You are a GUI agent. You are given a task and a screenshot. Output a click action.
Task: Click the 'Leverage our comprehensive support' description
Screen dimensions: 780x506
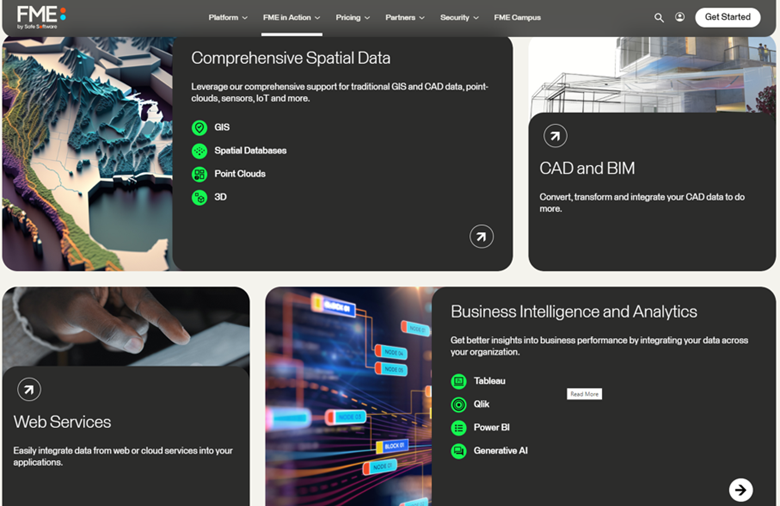click(x=340, y=93)
